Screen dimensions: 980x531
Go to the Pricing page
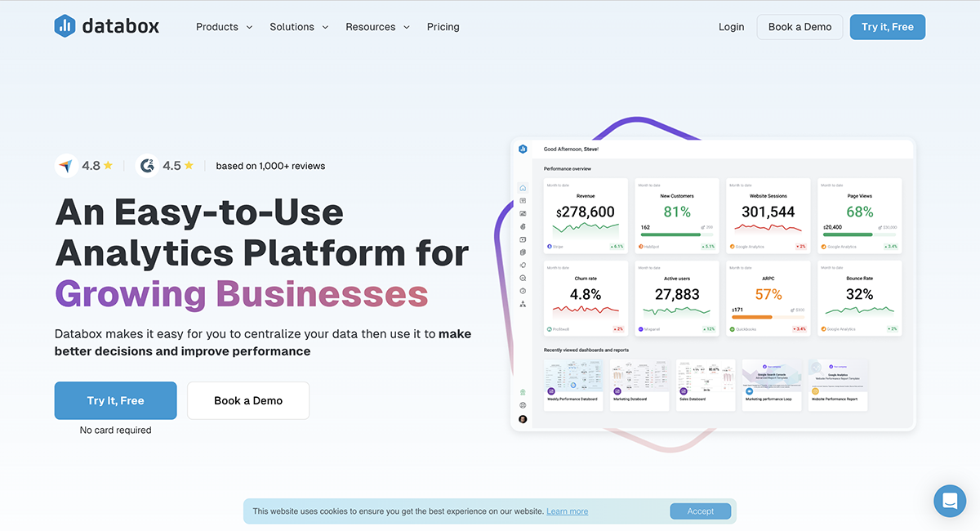(443, 27)
